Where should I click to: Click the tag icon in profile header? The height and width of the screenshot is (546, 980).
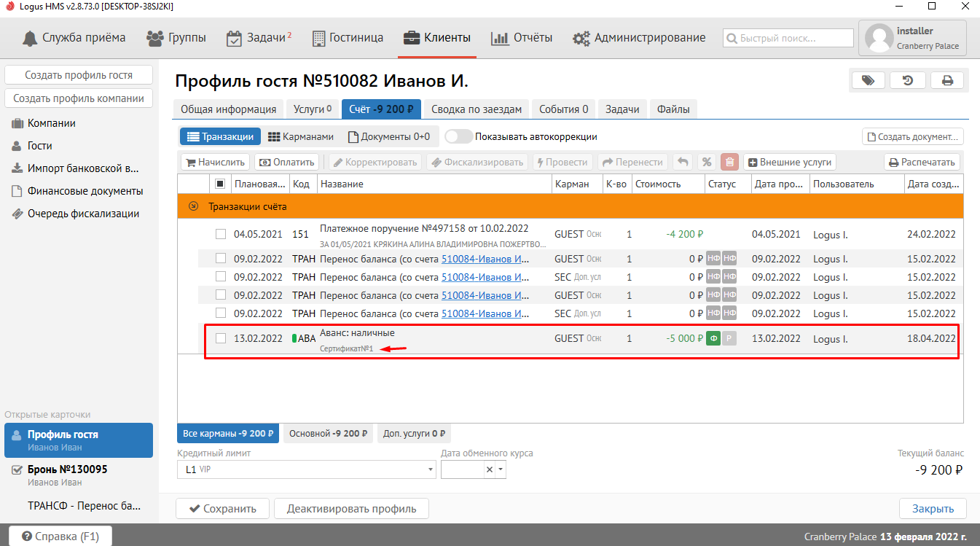pyautogui.click(x=868, y=81)
